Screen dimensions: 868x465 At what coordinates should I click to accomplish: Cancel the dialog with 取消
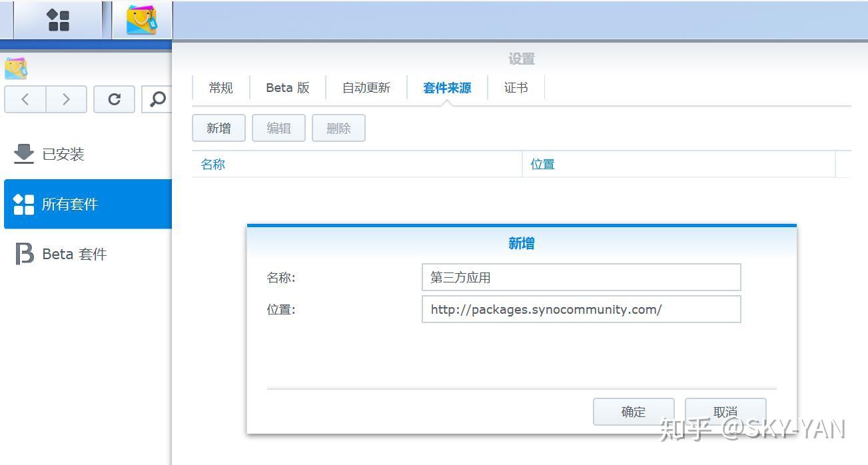[725, 411]
